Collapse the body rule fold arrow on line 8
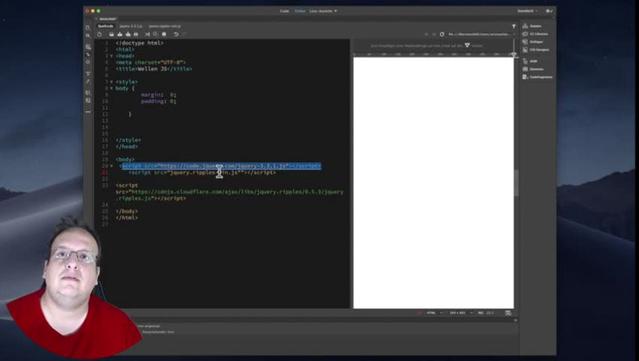 [111, 88]
